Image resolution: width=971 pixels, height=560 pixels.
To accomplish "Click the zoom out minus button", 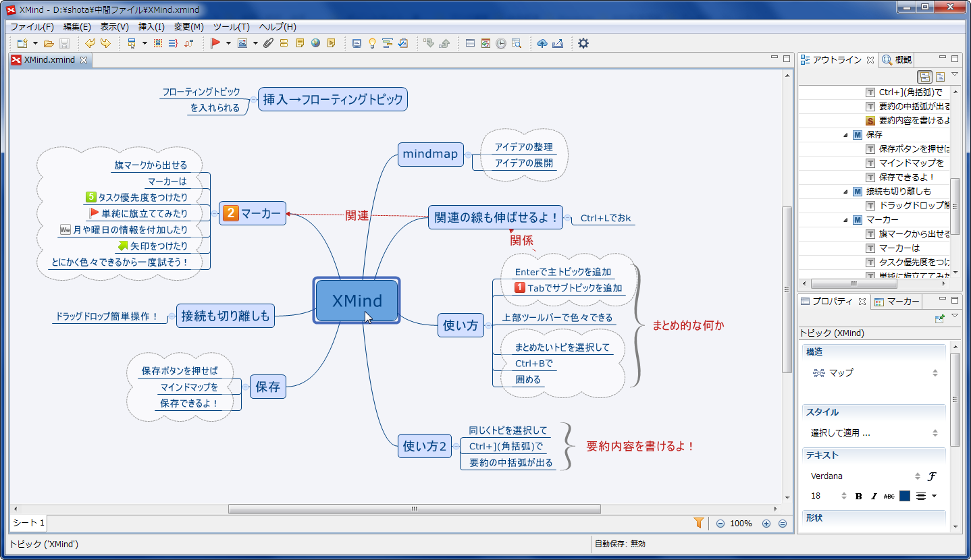I will coord(720,524).
